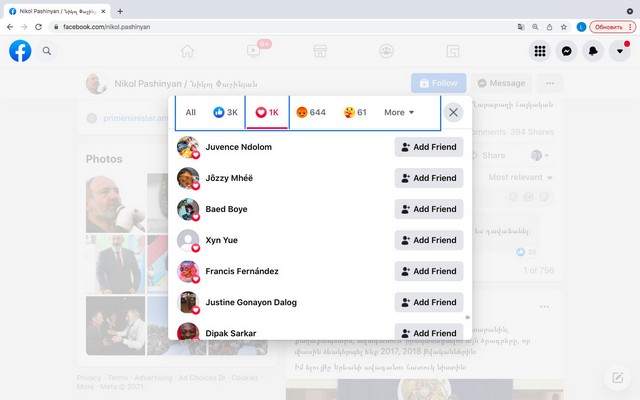Click Juvence Ndolom's avatar picture
This screenshot has height=400, width=640.
(x=188, y=147)
